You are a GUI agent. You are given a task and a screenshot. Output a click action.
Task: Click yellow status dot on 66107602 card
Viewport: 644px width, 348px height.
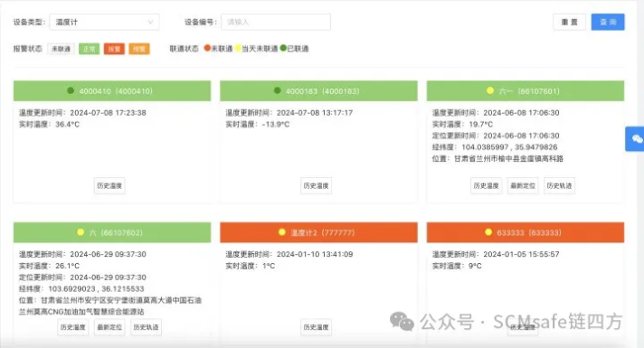click(x=80, y=232)
